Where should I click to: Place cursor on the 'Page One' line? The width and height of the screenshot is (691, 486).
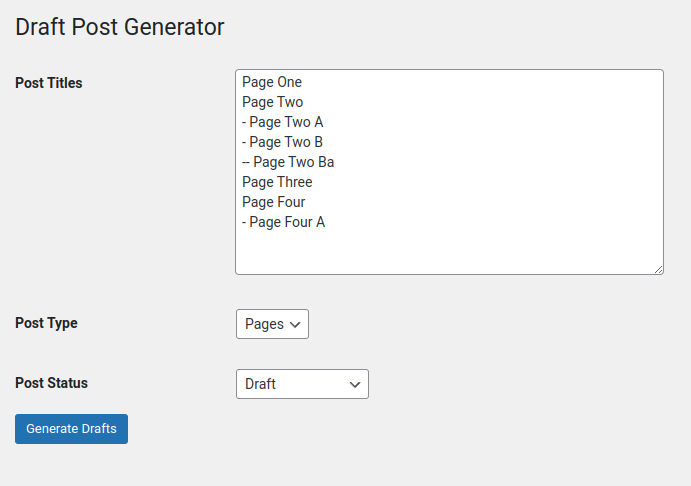[x=272, y=82]
